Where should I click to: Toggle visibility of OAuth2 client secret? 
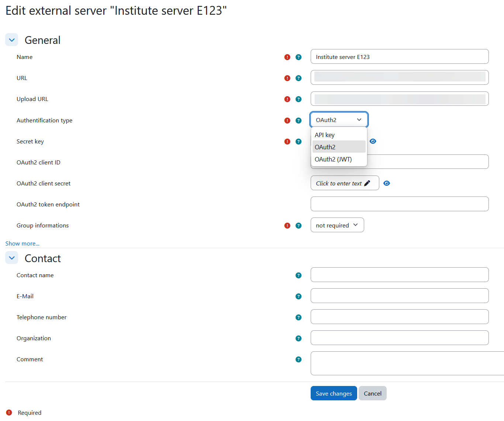(x=387, y=183)
